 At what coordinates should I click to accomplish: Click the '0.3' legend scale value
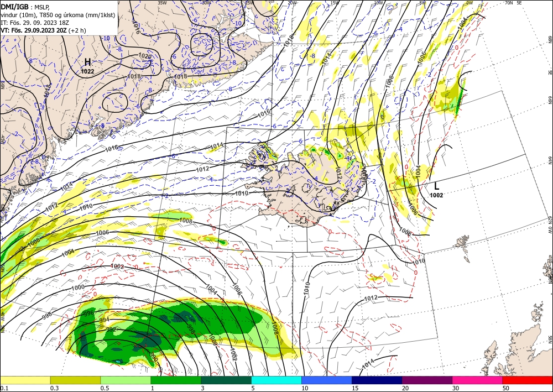pyautogui.click(x=54, y=388)
